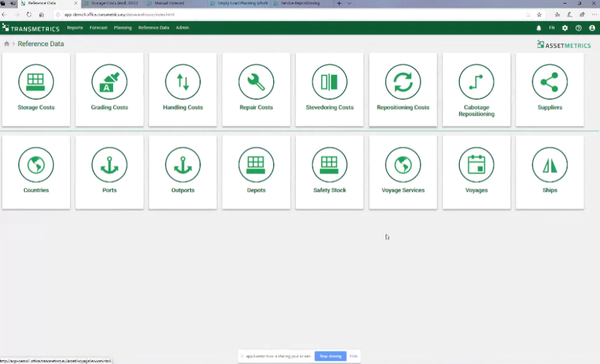Select the Grading Costs icon
The image size is (600, 364).
[x=109, y=81]
